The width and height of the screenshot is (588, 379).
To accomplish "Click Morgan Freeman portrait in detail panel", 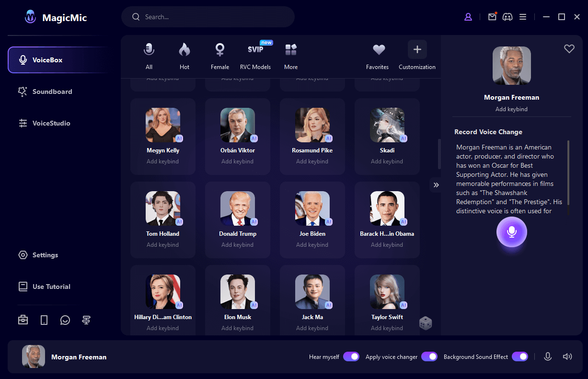I will pos(512,66).
